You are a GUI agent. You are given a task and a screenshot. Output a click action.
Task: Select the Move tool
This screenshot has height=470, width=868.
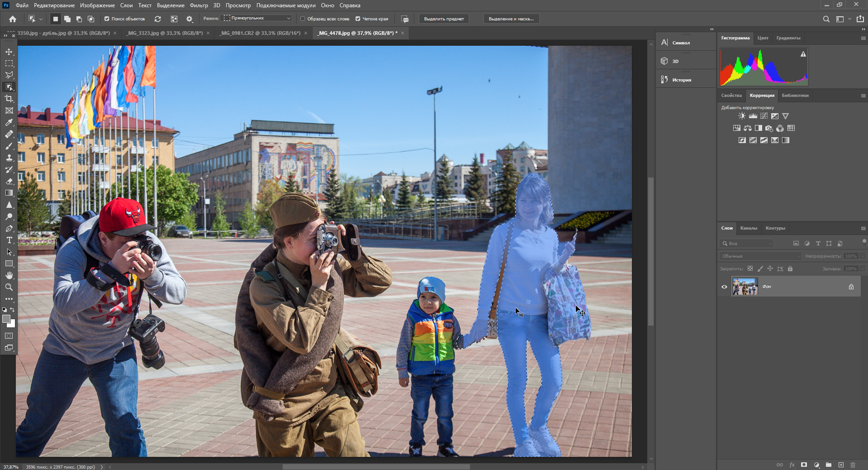point(9,52)
